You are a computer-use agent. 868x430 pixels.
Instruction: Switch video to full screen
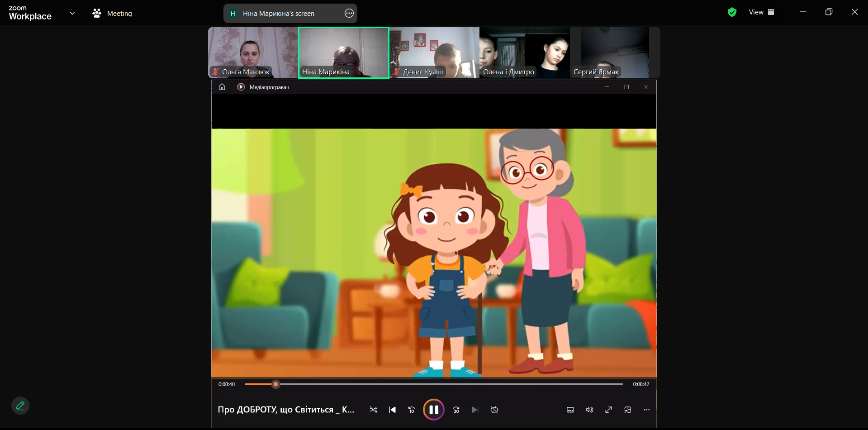click(608, 410)
